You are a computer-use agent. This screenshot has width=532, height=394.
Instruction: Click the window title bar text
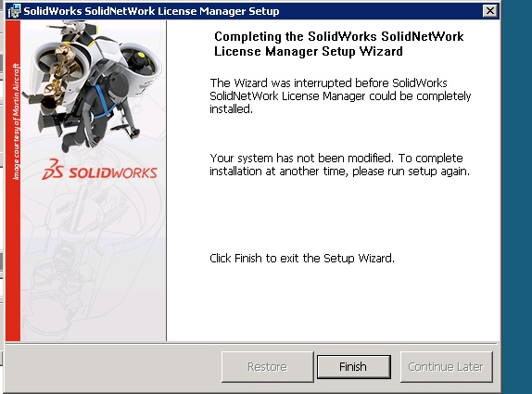click(151, 11)
